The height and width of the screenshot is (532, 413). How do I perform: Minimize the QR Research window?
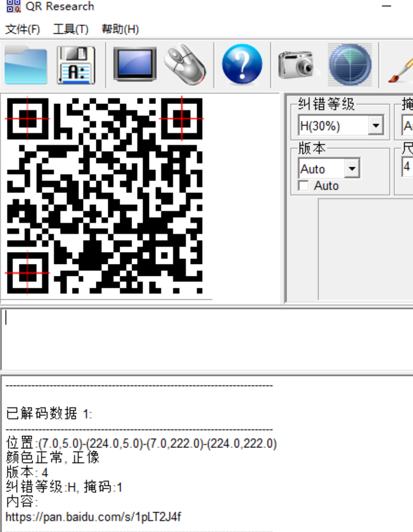(x=386, y=6)
